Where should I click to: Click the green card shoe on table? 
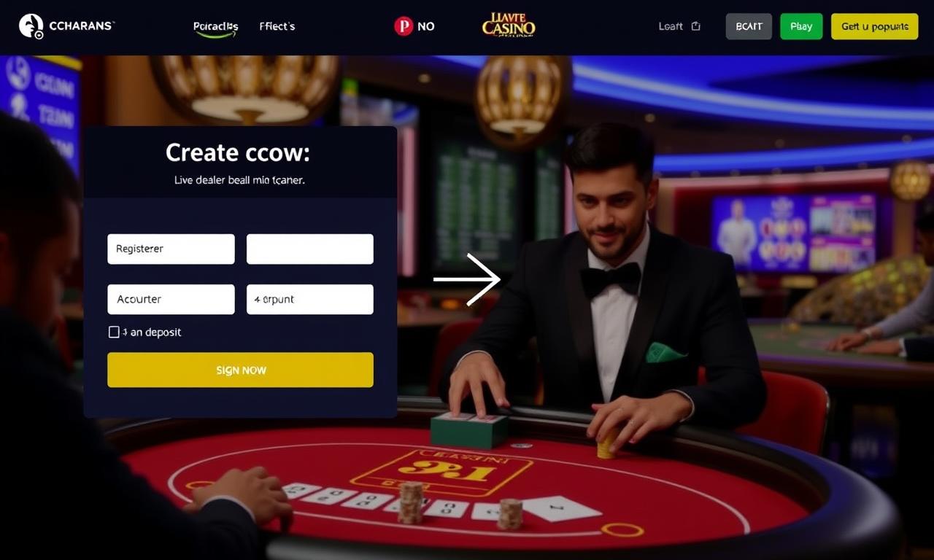point(468,429)
